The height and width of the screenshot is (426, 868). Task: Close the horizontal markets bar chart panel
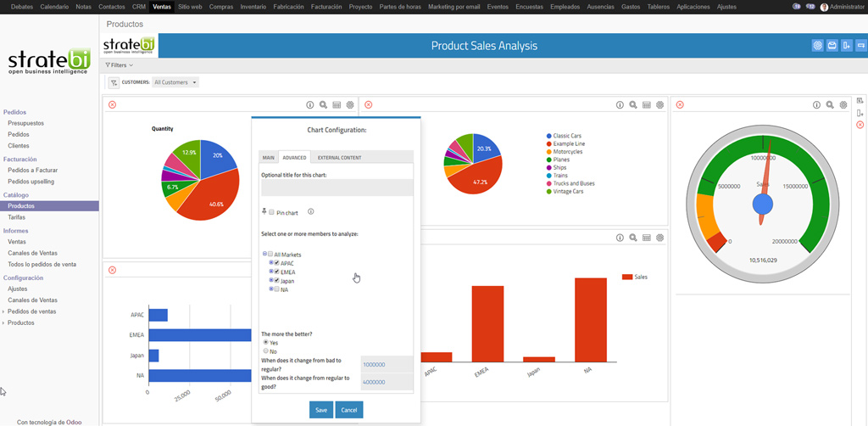[x=113, y=270]
